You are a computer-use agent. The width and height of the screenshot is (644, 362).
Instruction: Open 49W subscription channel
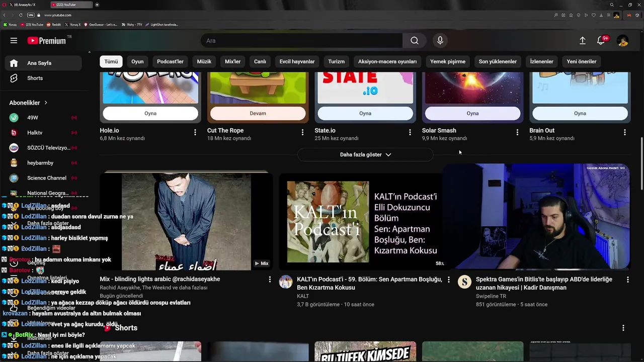click(43, 118)
